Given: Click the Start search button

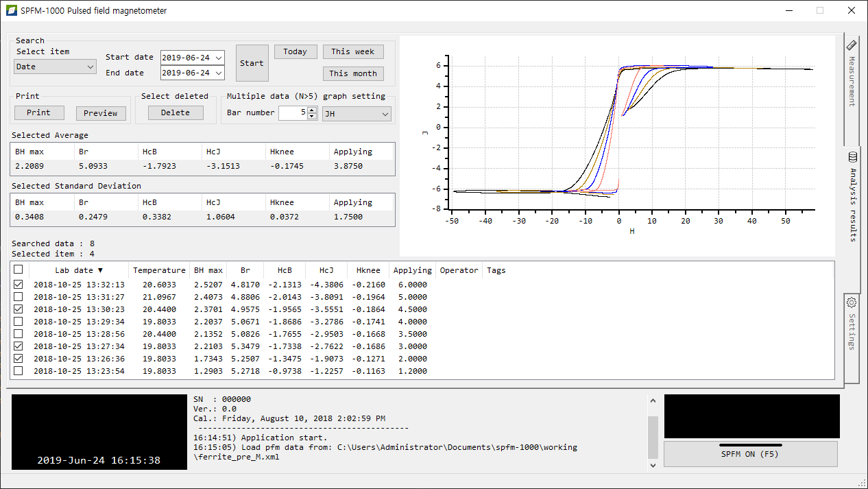Looking at the screenshot, I should (252, 62).
